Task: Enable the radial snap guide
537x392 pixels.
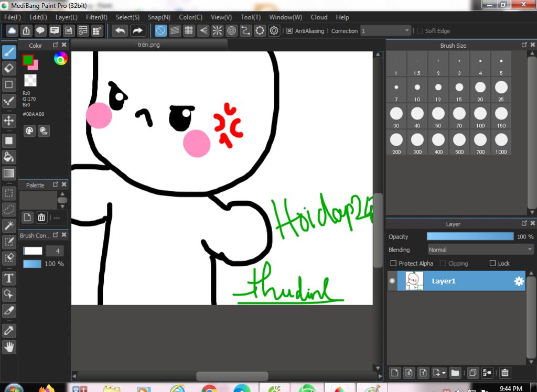Action: click(x=217, y=31)
